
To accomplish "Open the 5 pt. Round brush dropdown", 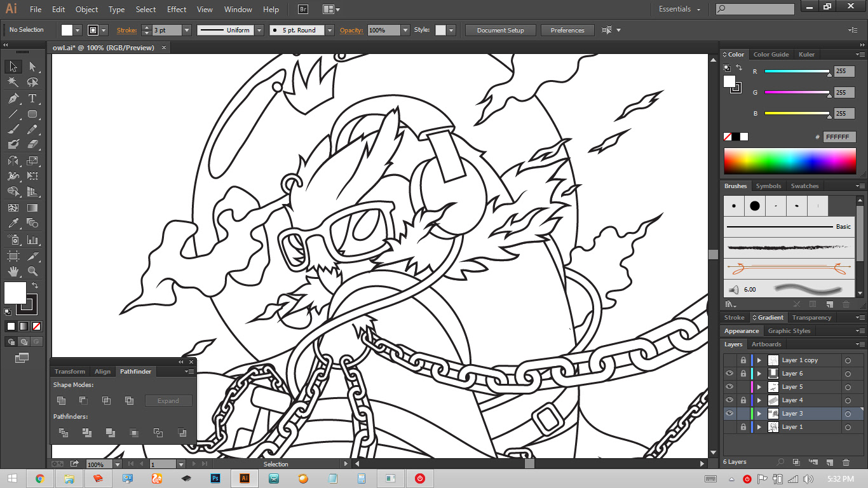I will tap(329, 30).
